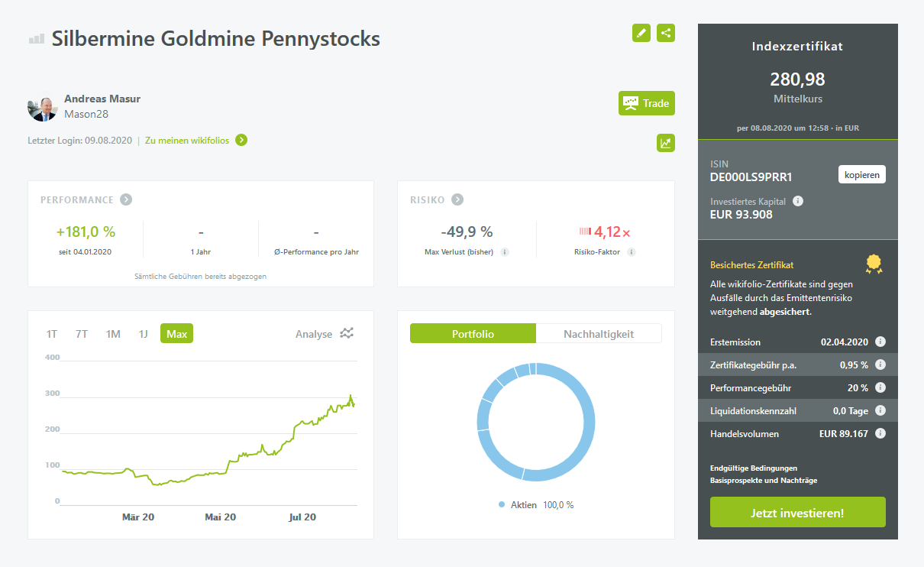Image resolution: width=924 pixels, height=567 pixels.
Task: Click Mittelkurs value 280,98
Action: [798, 79]
